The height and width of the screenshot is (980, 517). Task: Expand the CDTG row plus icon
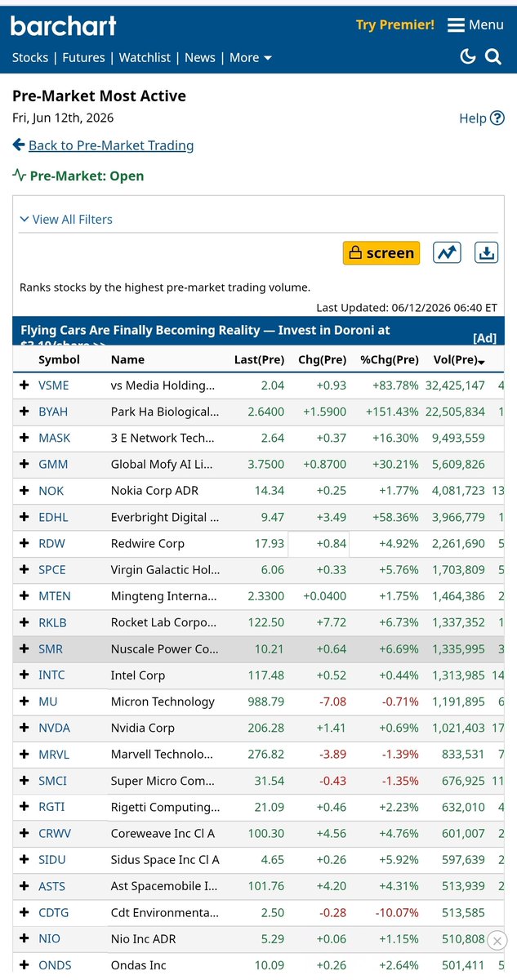[x=25, y=912]
